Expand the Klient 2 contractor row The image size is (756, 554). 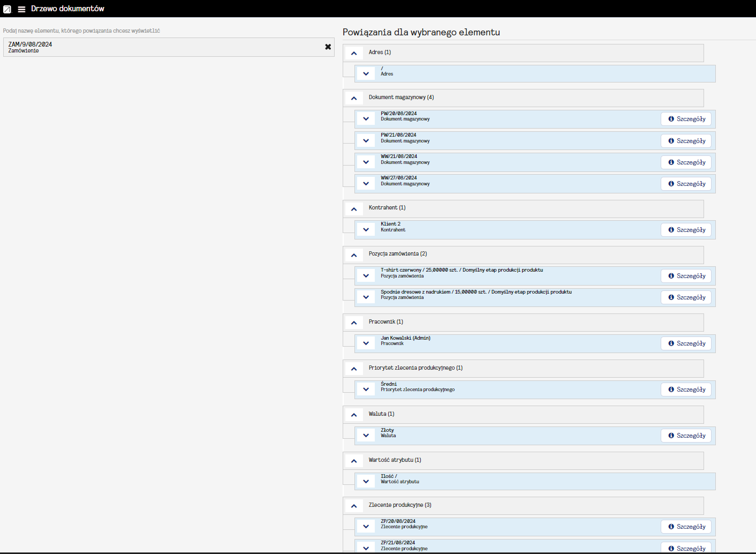(366, 230)
